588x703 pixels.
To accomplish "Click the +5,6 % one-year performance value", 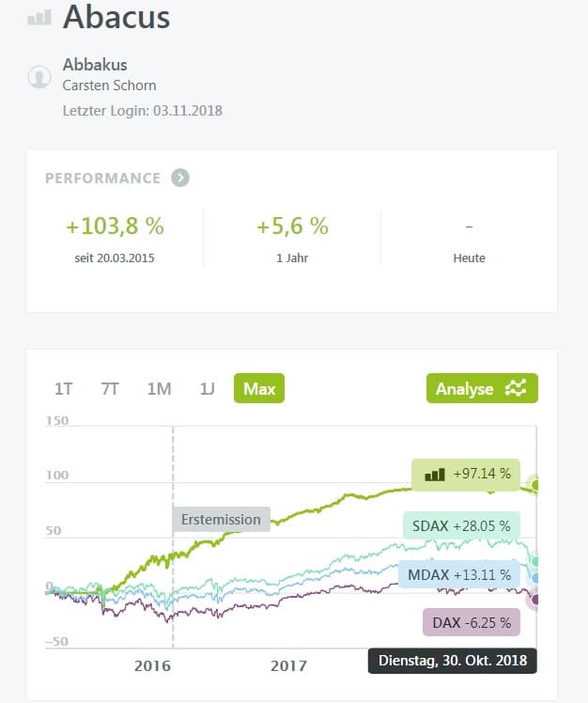I will [x=292, y=227].
